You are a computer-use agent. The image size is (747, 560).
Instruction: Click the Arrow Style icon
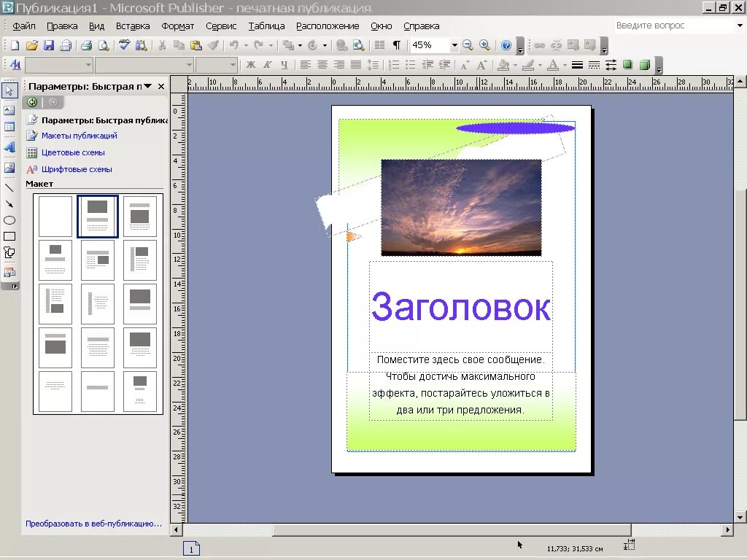pos(611,65)
